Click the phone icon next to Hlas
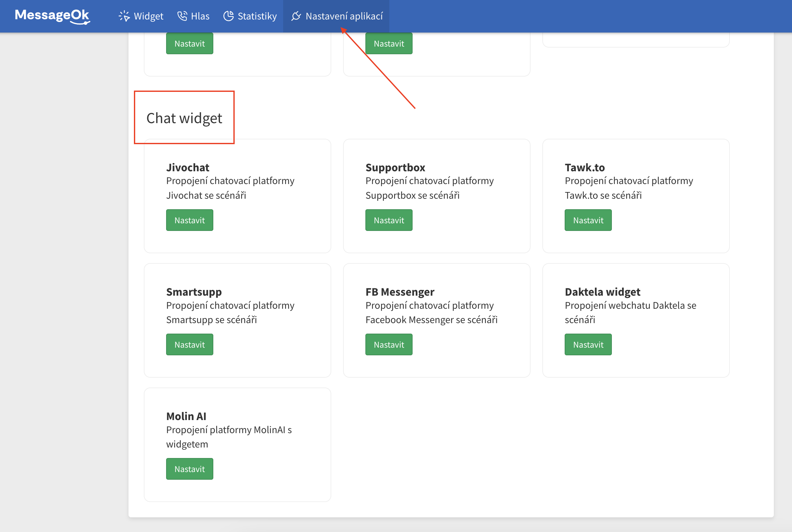792x532 pixels. tap(182, 16)
